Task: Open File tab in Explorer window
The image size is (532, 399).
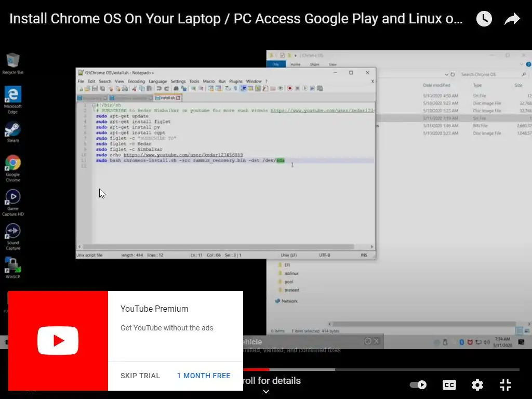Action: pyautogui.click(x=276, y=64)
